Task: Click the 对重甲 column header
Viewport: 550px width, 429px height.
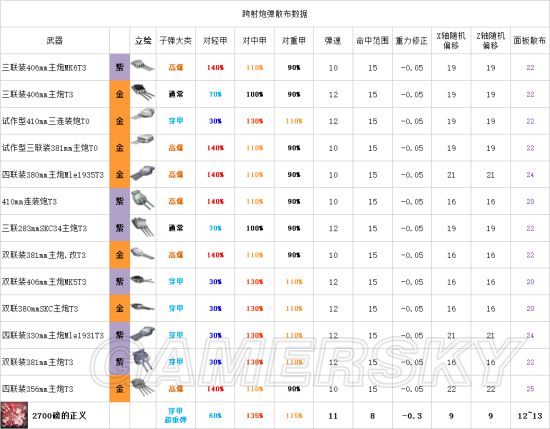Action: tap(294, 40)
